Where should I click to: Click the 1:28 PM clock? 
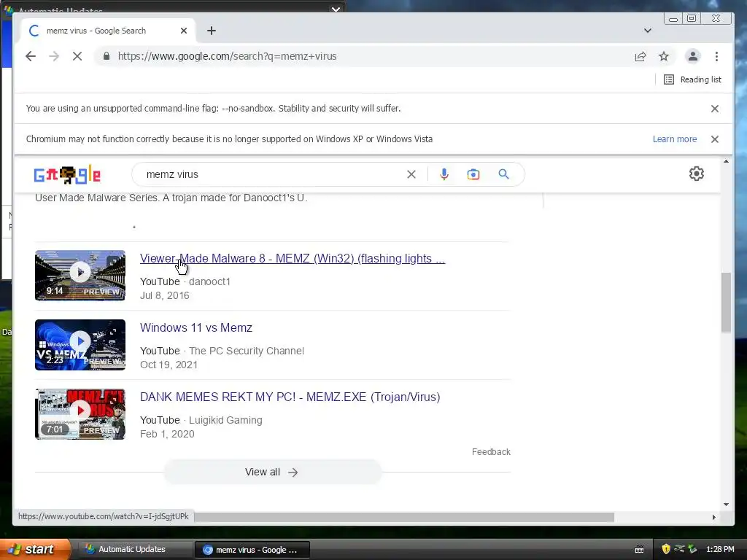(720, 550)
